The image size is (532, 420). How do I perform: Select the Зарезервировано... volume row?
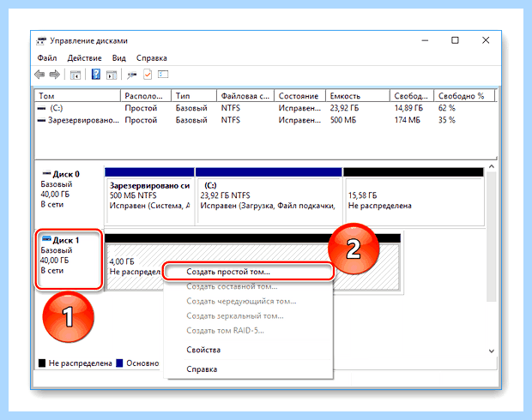266,120
